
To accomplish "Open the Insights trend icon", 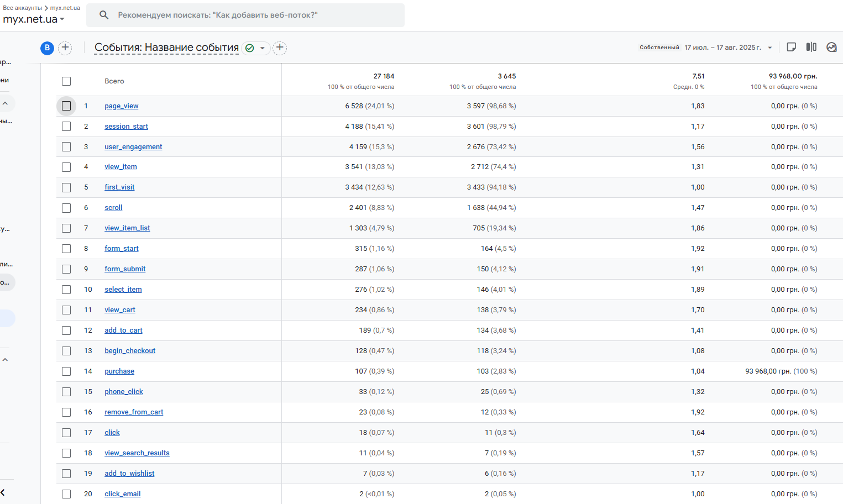I will (x=831, y=47).
